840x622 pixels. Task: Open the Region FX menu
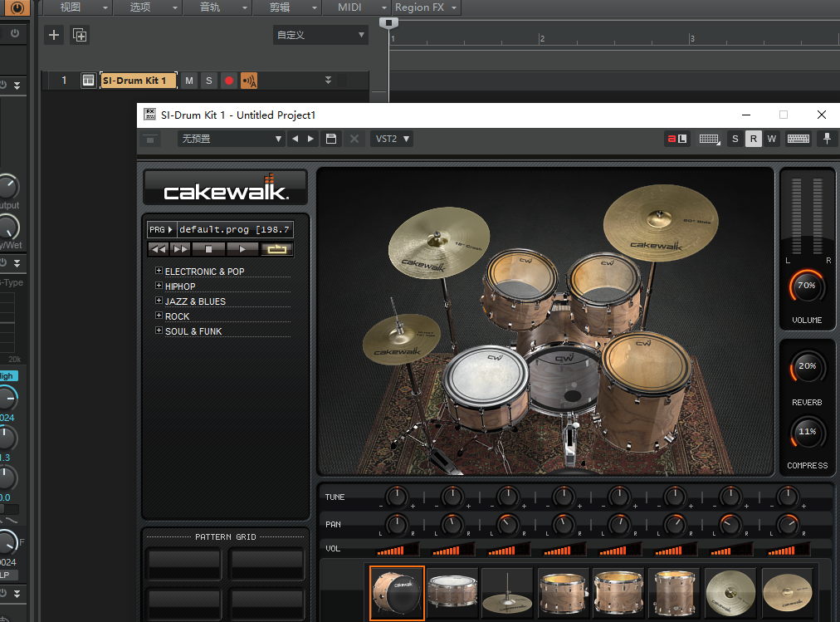coord(426,7)
